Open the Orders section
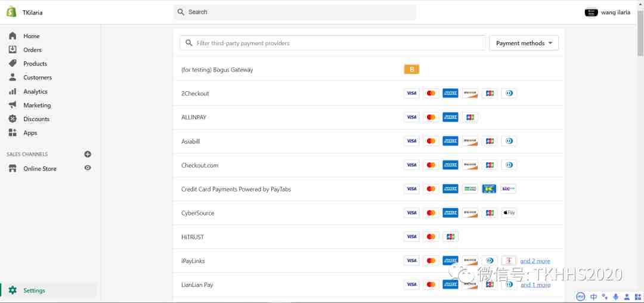 tap(32, 50)
